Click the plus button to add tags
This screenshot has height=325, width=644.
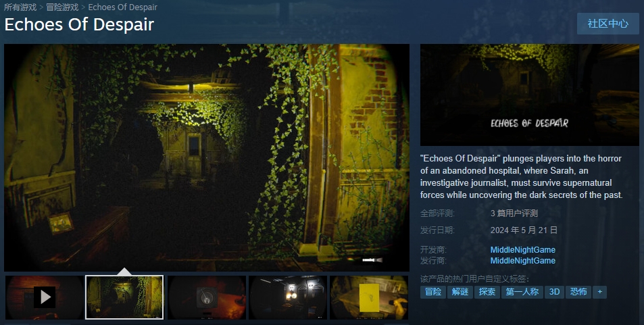[x=599, y=292]
